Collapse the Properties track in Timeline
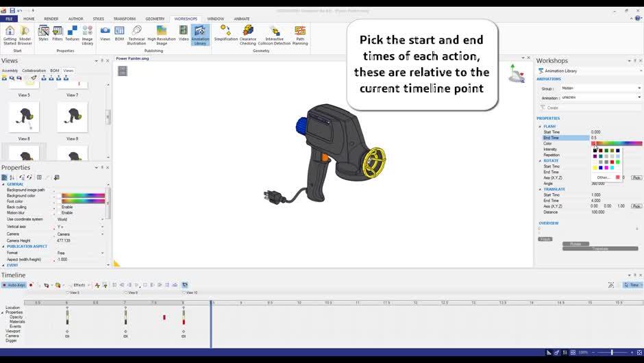Screen dimensions: 644x363 pos(3,312)
